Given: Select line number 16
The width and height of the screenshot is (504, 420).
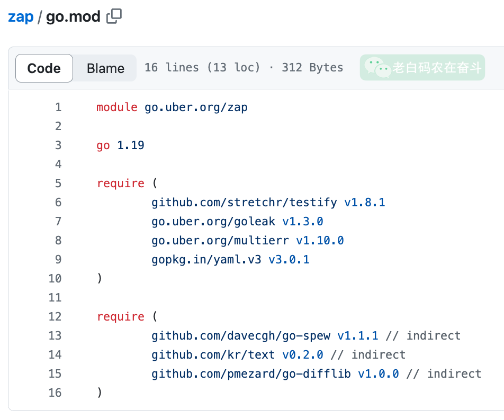Looking at the screenshot, I should [x=55, y=392].
